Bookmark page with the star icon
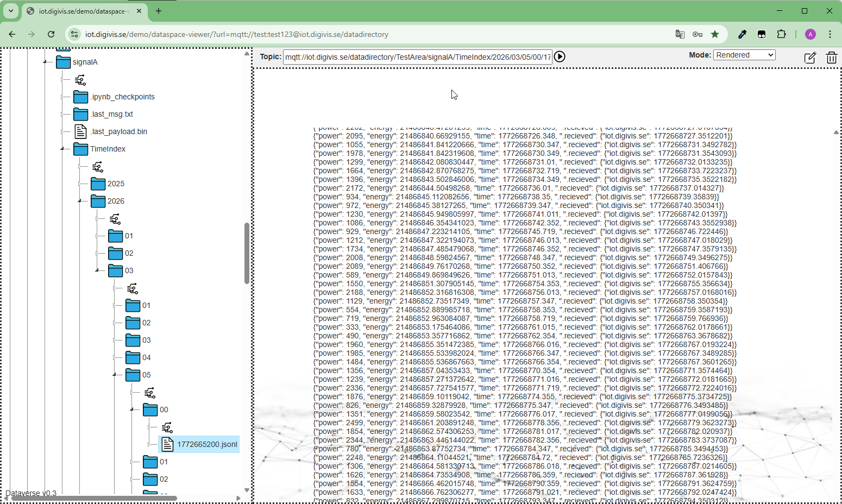Viewport: 842px width, 504px height. 715,34
